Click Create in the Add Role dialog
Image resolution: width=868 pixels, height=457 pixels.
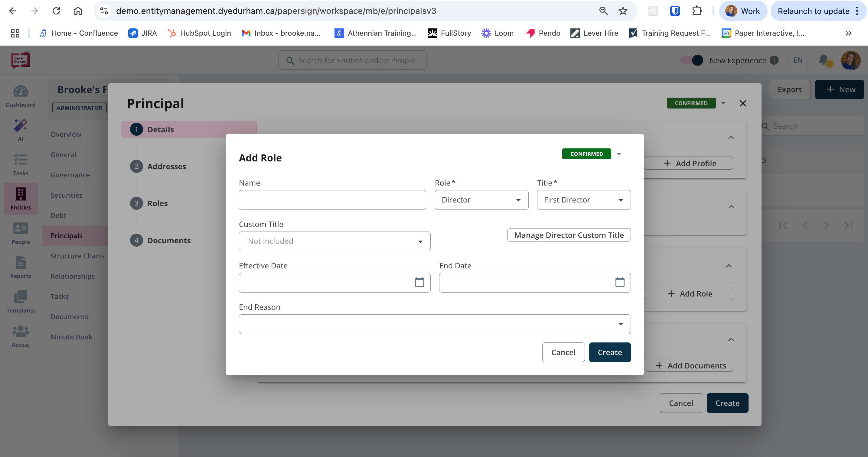[x=609, y=352]
